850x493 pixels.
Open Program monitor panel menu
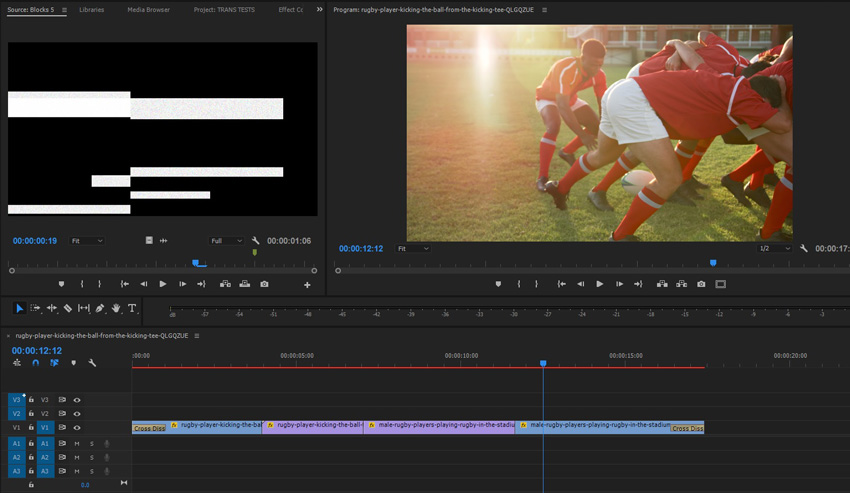(545, 10)
